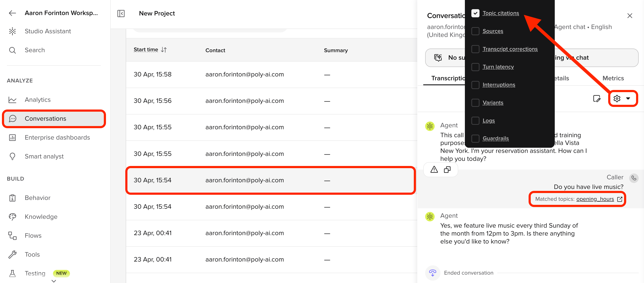
Task: Uncheck the Topic citations checkbox
Action: (475, 13)
